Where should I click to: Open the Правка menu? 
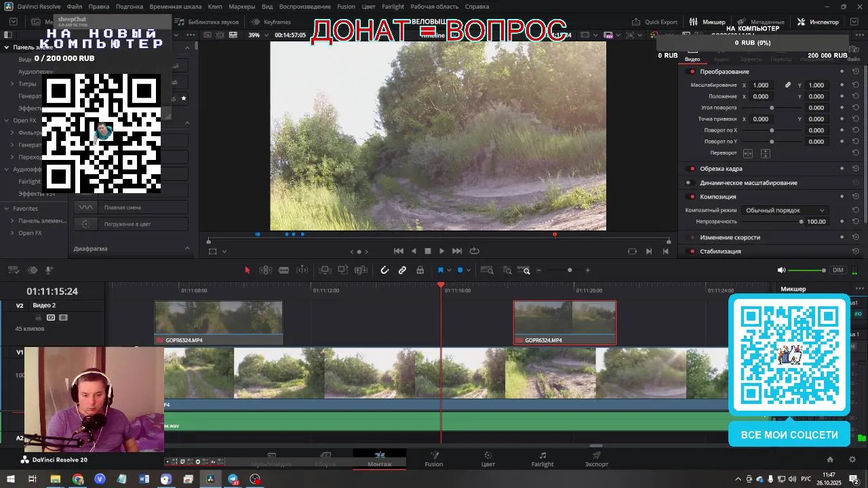coord(99,7)
